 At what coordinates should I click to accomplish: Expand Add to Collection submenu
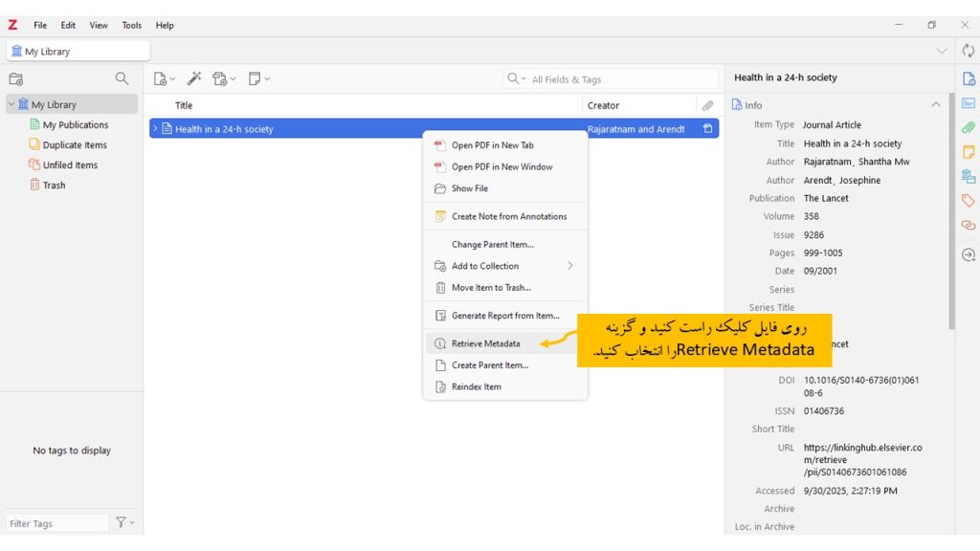pyautogui.click(x=570, y=266)
